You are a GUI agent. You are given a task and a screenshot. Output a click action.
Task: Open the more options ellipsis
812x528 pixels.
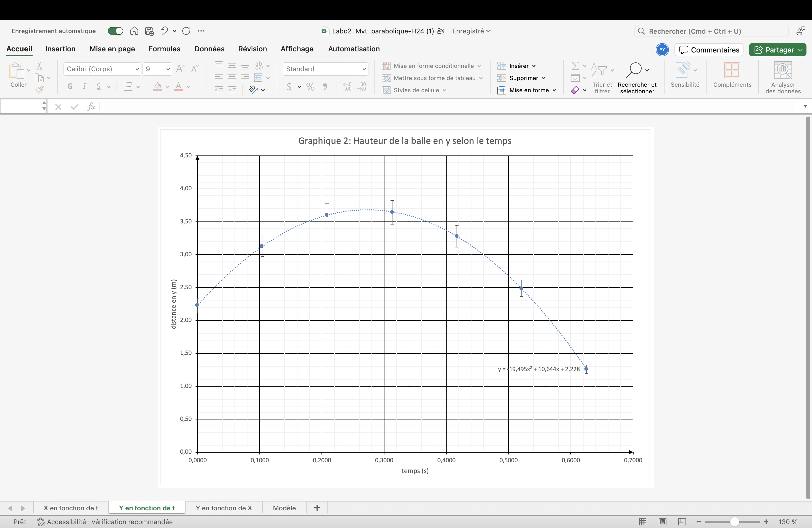point(201,31)
